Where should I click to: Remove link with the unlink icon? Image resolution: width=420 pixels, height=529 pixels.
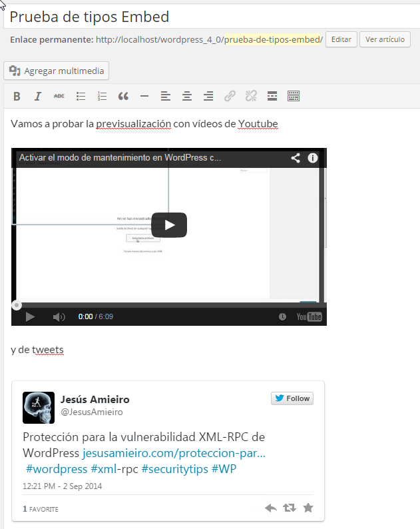(251, 96)
